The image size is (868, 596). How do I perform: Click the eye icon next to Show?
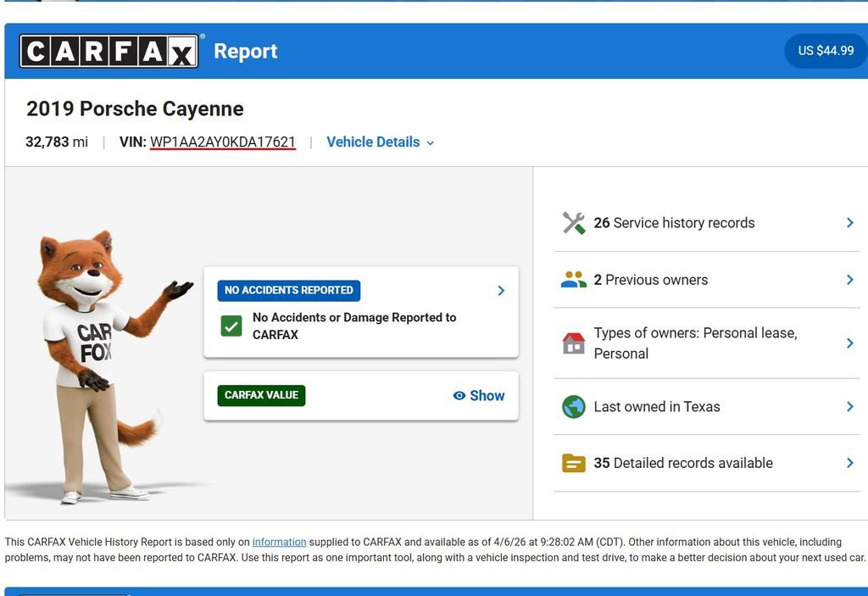pos(458,395)
